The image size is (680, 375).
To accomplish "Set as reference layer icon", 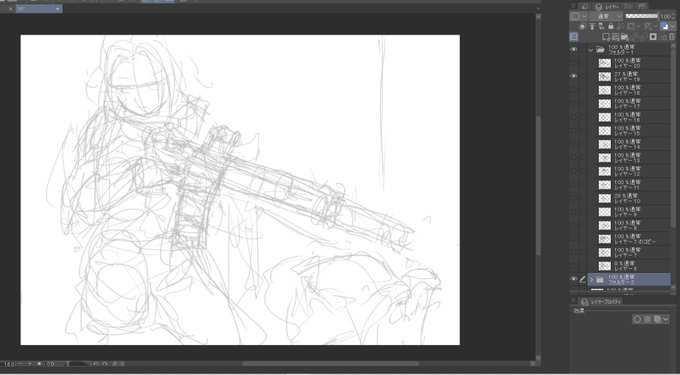I will 592,26.
